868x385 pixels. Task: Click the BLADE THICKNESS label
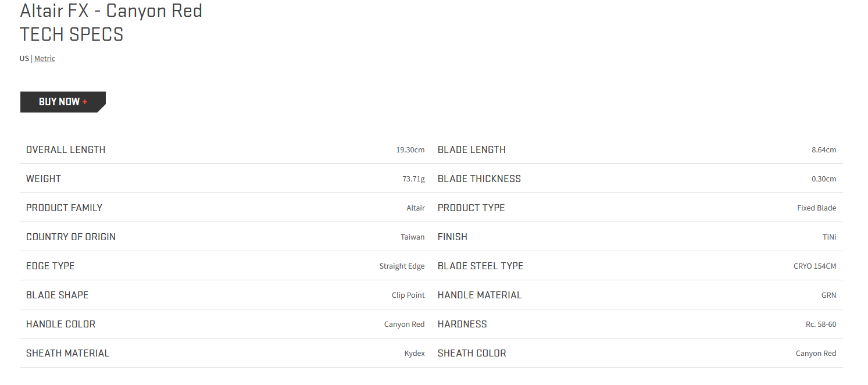click(479, 179)
